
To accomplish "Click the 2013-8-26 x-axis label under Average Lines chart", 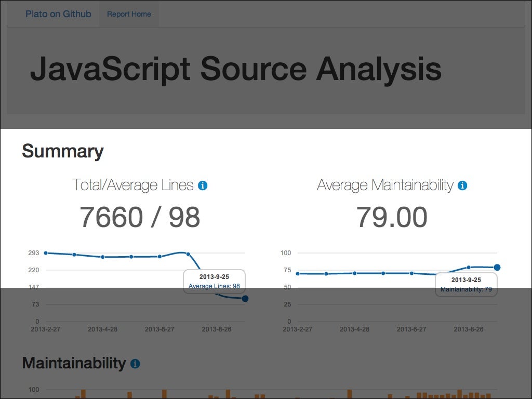I will (x=217, y=329).
